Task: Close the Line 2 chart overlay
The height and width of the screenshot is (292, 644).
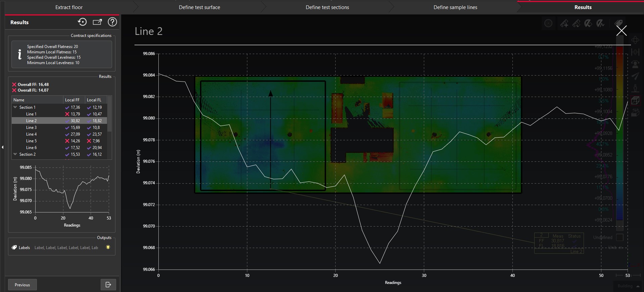Action: (x=621, y=31)
